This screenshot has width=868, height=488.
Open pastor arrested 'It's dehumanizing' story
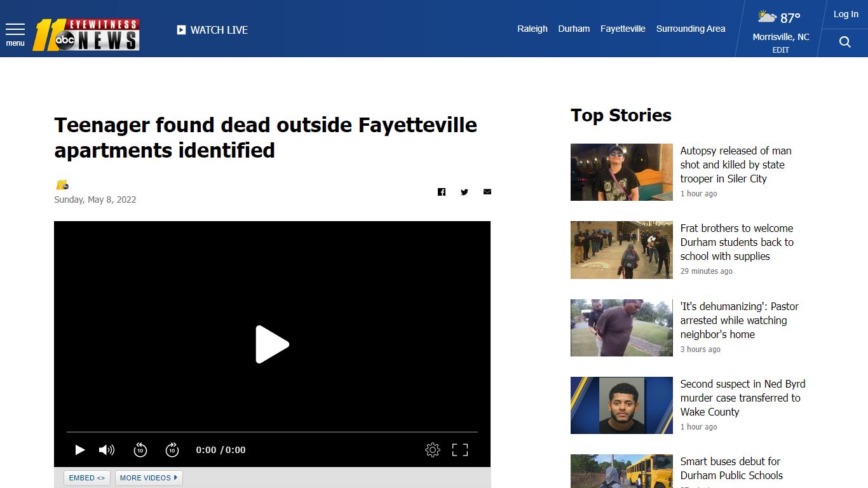click(x=740, y=320)
